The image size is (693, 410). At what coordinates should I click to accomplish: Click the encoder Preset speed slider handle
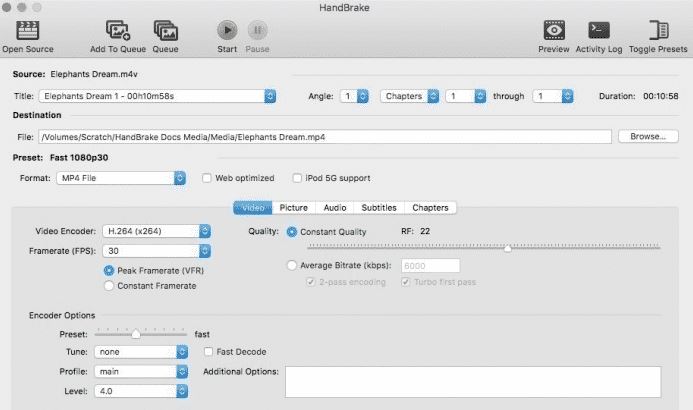pyautogui.click(x=136, y=334)
